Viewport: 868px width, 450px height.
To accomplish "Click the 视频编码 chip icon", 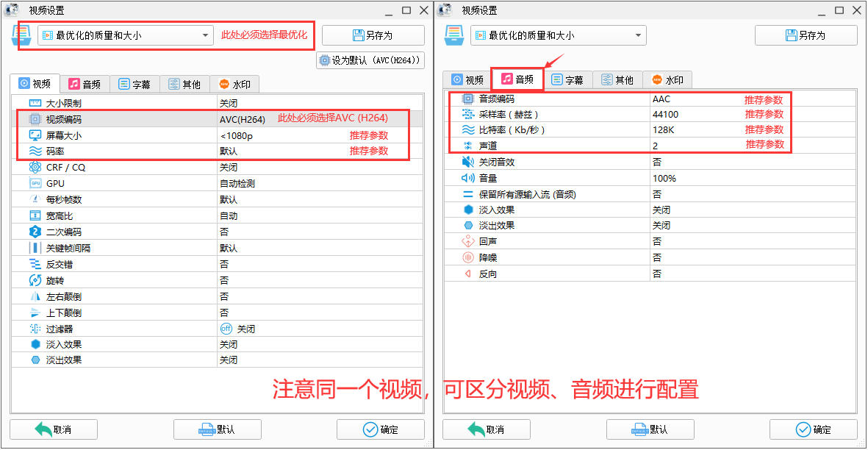I will tap(35, 119).
